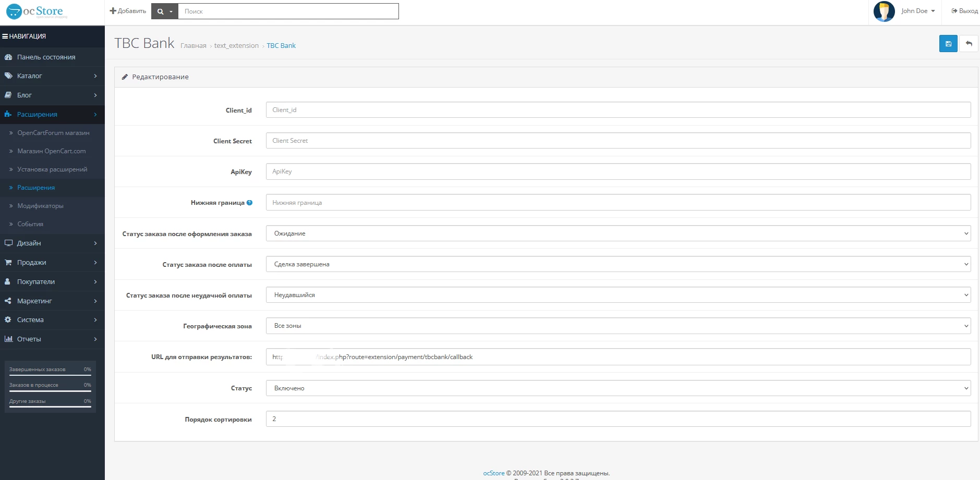Click the Дизайн monitor icon
980x480 pixels.
(8, 243)
